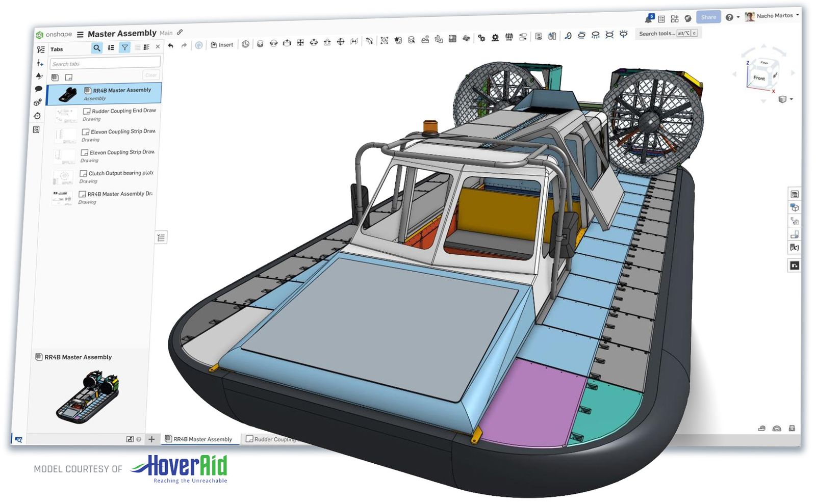Click the blue Share button

pos(708,17)
